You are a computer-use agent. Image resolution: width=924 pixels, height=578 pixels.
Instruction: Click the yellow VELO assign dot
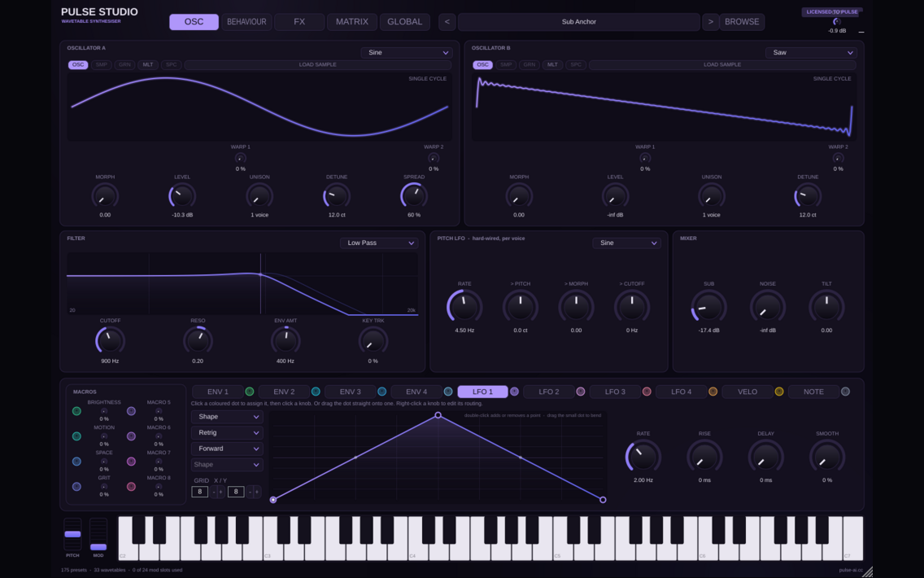coord(779,392)
